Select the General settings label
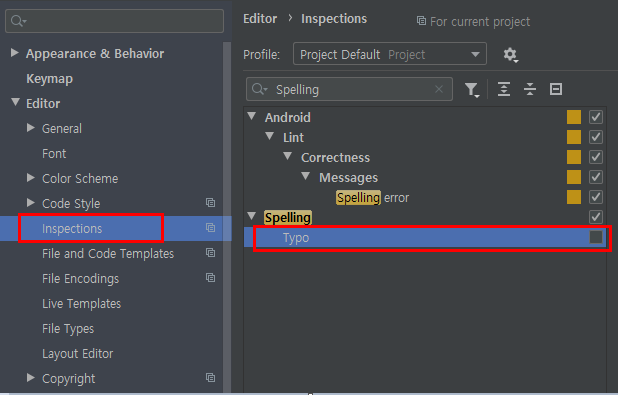618x395 pixels. 62,129
